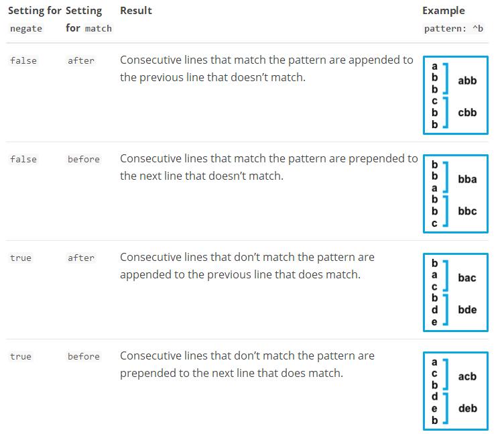Select the "after" value in the negate true row
This screenshot has height=434, width=504.
pyautogui.click(x=81, y=258)
